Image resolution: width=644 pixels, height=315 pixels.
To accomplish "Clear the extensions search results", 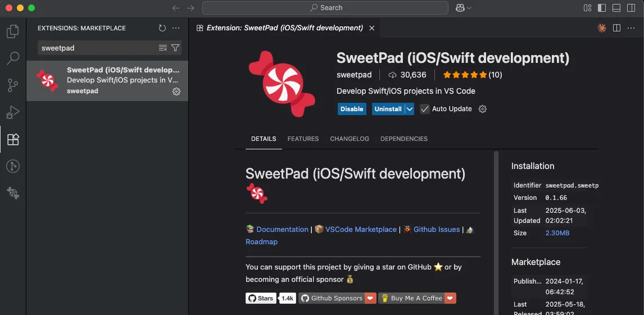I will tap(162, 48).
